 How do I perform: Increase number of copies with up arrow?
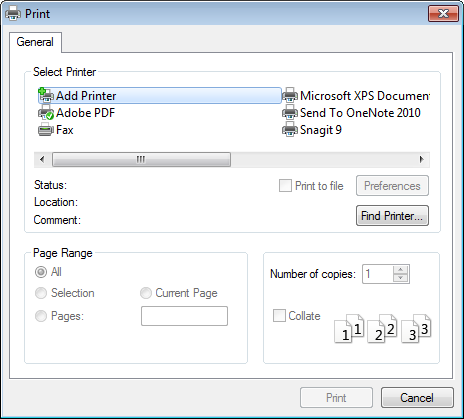pos(401,270)
